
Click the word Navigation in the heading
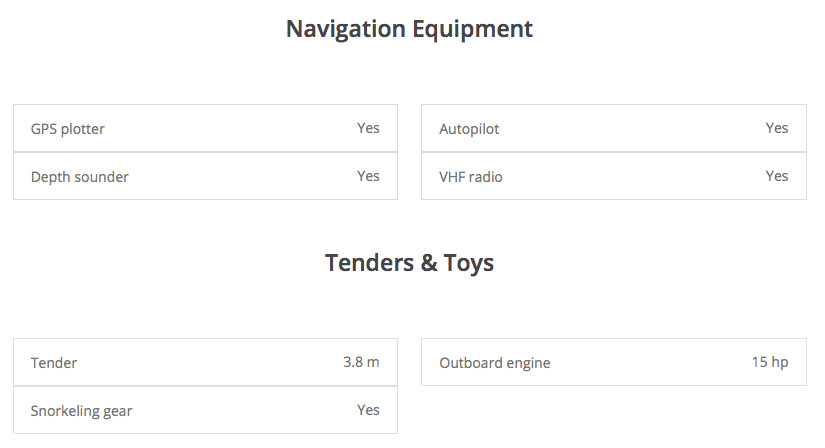tap(345, 29)
